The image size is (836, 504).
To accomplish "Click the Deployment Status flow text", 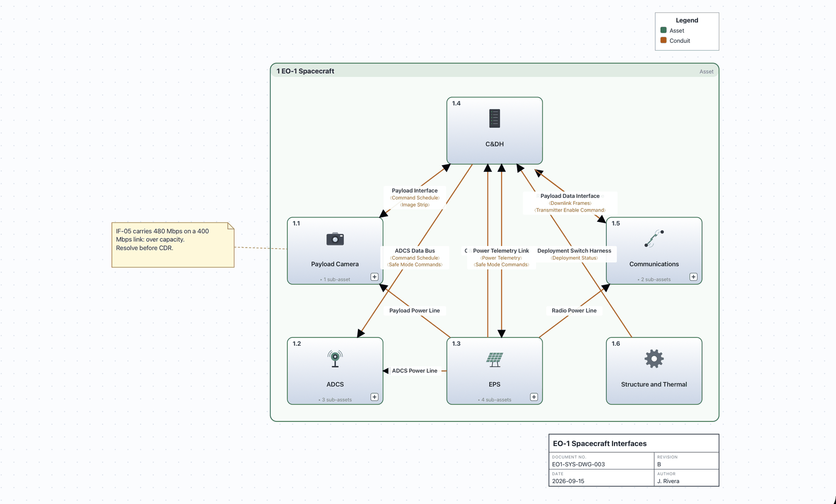I will 574,258.
